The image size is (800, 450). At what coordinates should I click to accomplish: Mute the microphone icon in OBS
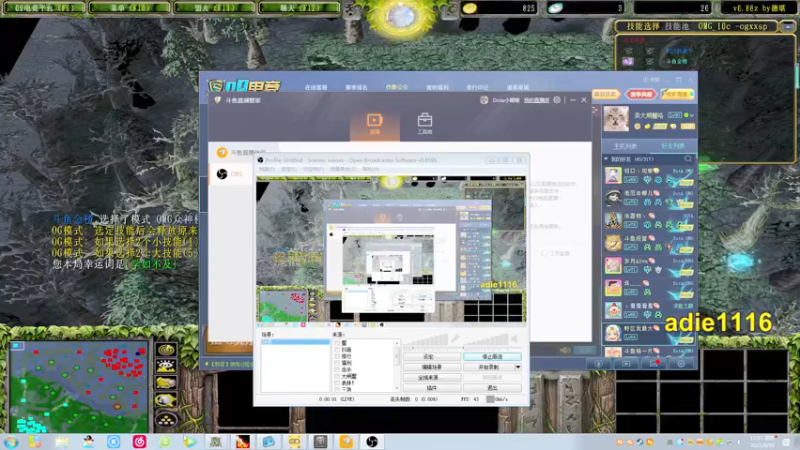click(x=455, y=339)
